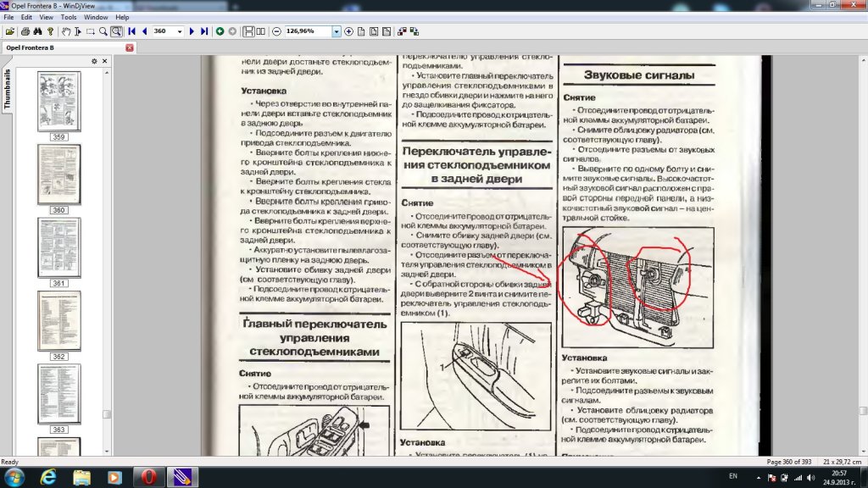The image size is (868, 488).
Task: Open the page number dropdown
Action: [180, 31]
